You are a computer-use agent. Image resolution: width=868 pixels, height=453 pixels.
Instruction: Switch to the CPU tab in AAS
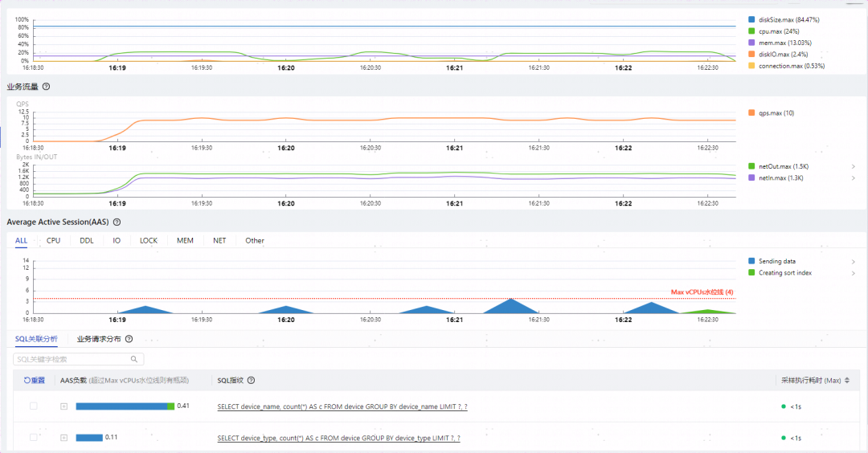(x=54, y=241)
